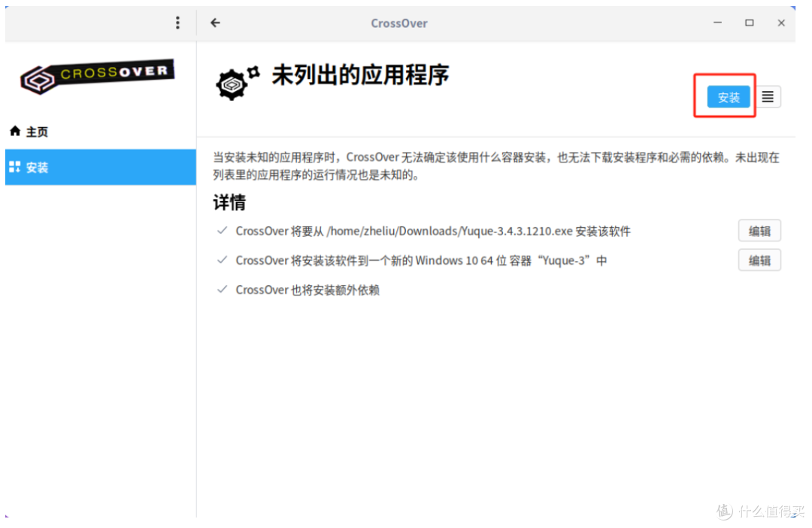Viewport: 812px width, 528px height.
Task: Click 编辑 next to the installer file path
Action: pos(759,230)
